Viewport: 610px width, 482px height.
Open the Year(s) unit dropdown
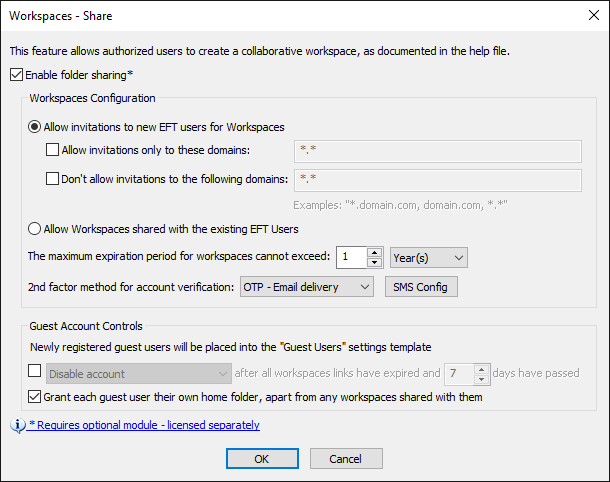(x=428, y=257)
